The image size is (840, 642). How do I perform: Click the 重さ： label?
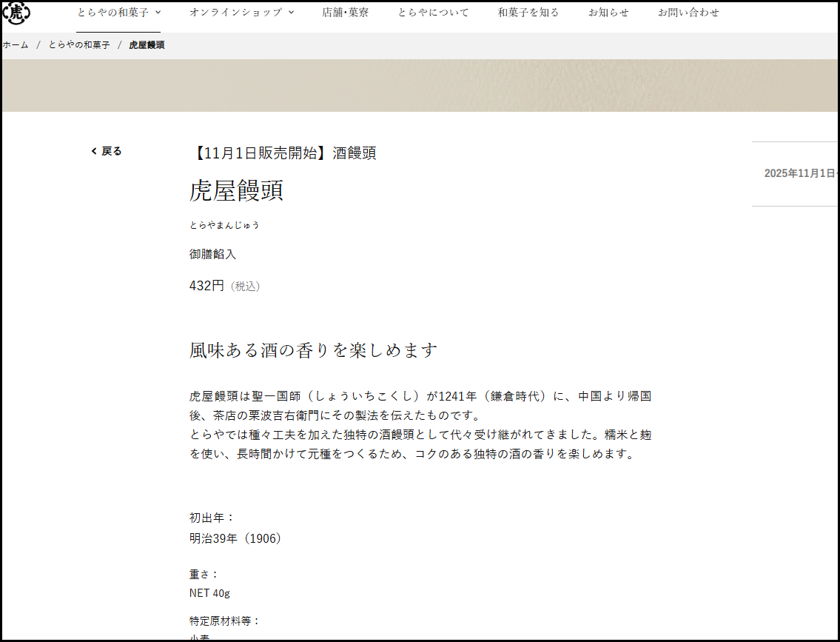click(x=205, y=574)
